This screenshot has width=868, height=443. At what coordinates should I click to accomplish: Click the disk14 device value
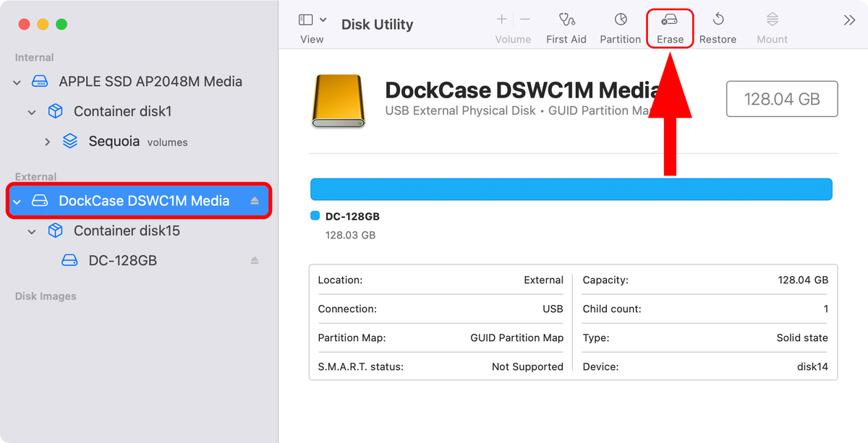point(812,366)
